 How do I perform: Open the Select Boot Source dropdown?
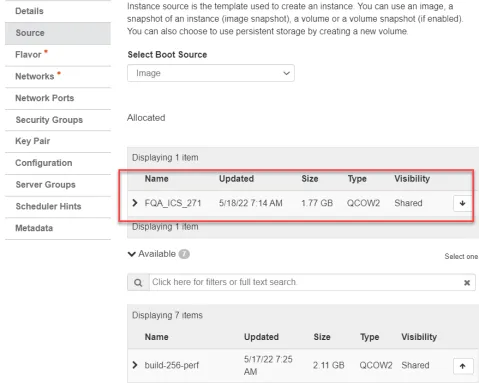[x=211, y=73]
